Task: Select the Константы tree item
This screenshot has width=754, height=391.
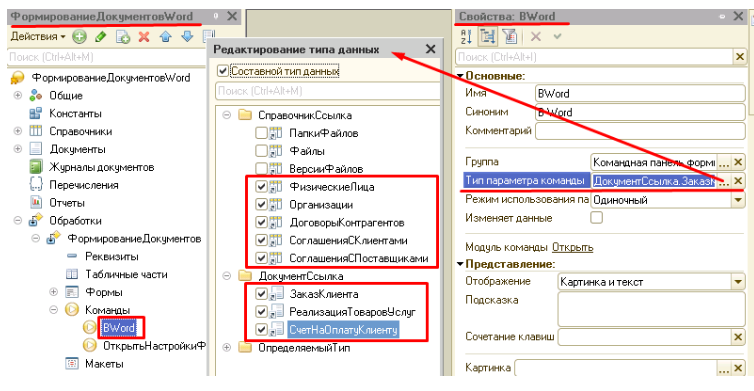Action: coord(75,114)
